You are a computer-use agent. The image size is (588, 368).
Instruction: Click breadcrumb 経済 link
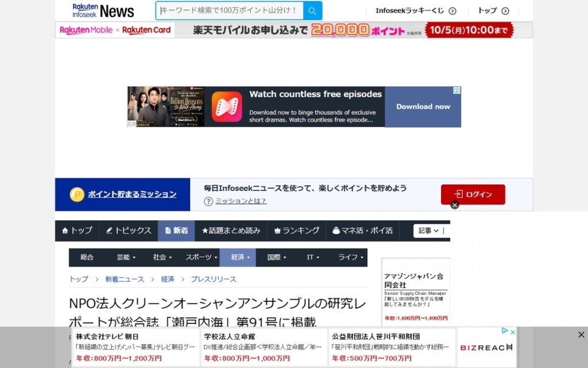point(168,279)
